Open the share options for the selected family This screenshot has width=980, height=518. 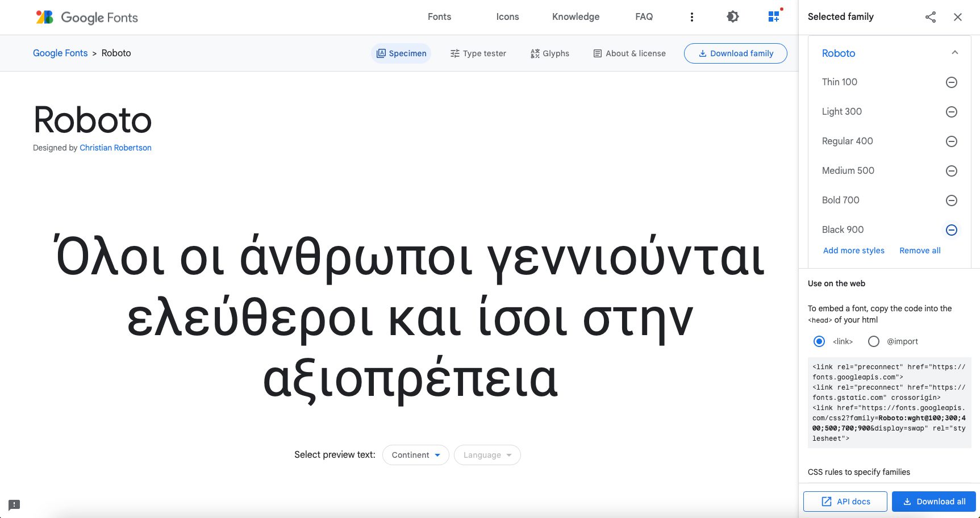(x=930, y=17)
